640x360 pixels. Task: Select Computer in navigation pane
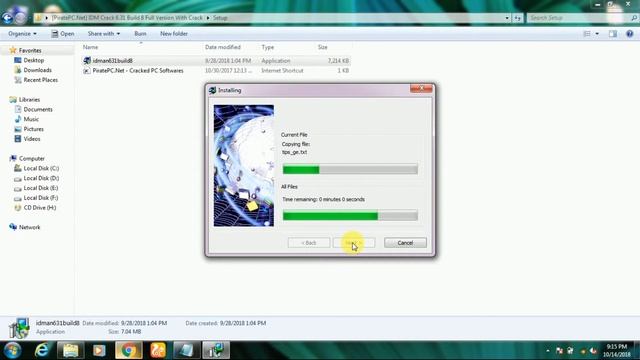31,158
